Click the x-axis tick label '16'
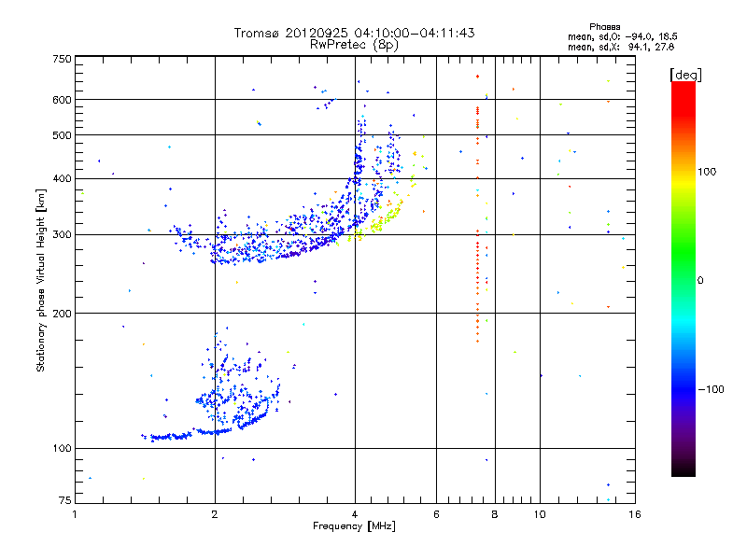 [635, 514]
